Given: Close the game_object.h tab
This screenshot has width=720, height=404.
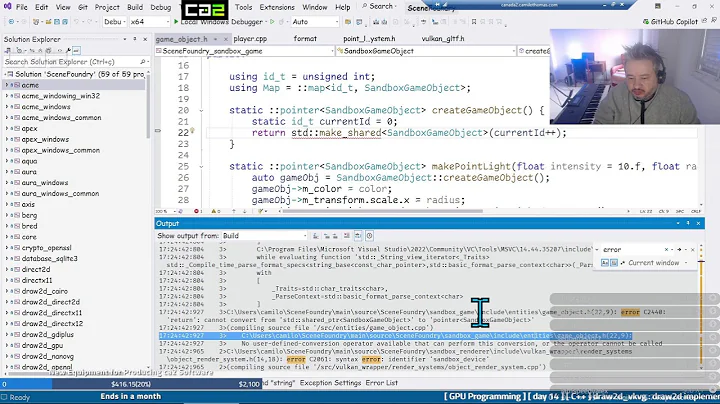Looking at the screenshot, I should 226,39.
